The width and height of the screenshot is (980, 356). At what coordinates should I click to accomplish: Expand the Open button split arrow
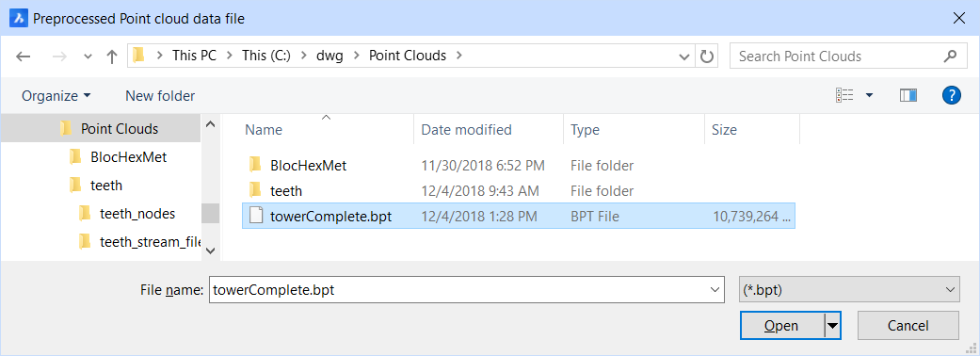(x=832, y=325)
